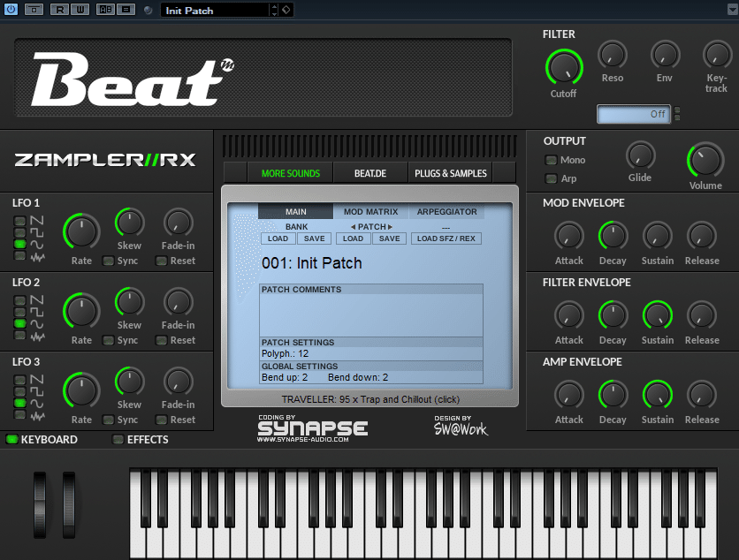This screenshot has height=560, width=739.
Task: Open preset management diamond menu
Action: (286, 10)
